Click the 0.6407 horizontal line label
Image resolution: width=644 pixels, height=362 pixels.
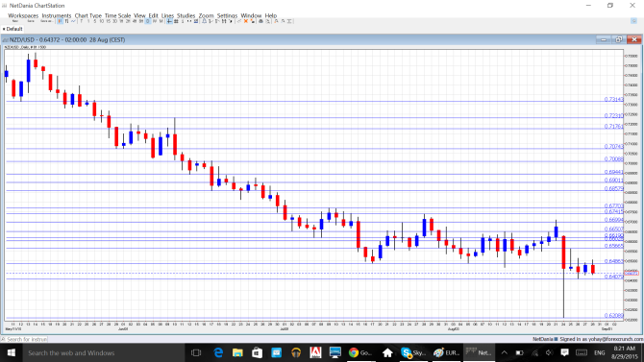pos(613,277)
